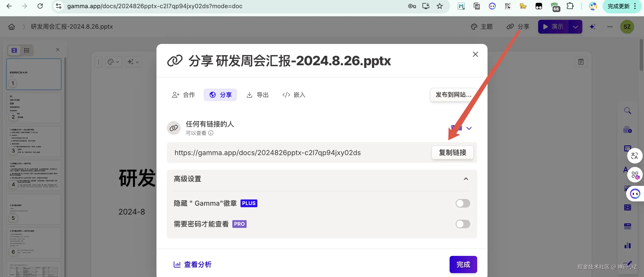Enable 需要密码才能查看 switch
The height and width of the screenshot is (277, 644).
(x=463, y=224)
